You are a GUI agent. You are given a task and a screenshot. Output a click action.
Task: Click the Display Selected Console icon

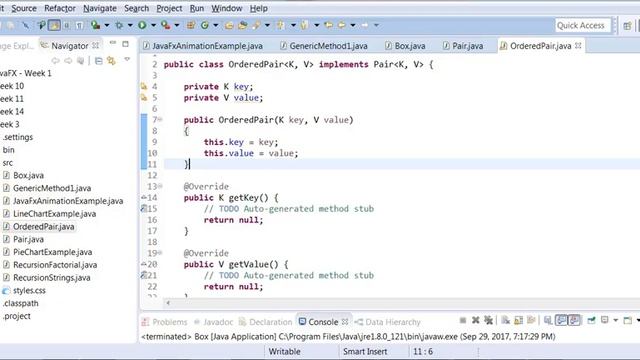click(604, 320)
